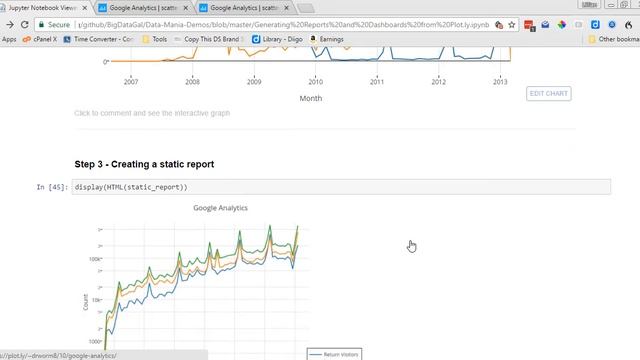Reload the current page

[24, 25]
